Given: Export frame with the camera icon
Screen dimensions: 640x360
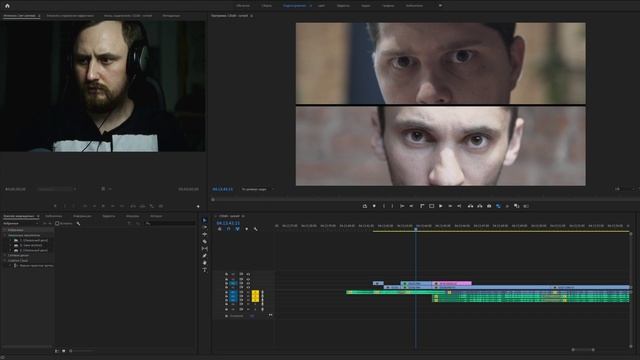Looking at the screenshot, I should point(489,206).
